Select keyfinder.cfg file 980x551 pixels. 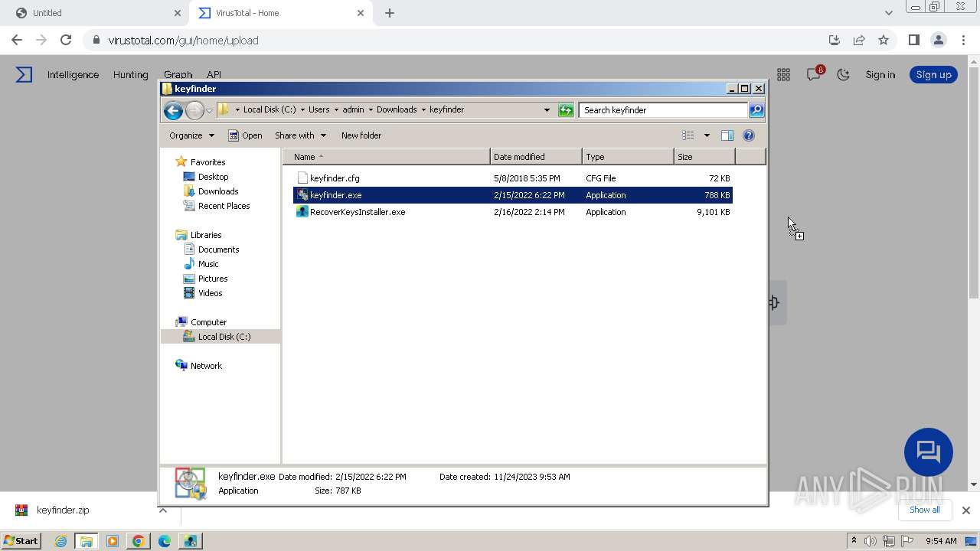[x=335, y=178]
